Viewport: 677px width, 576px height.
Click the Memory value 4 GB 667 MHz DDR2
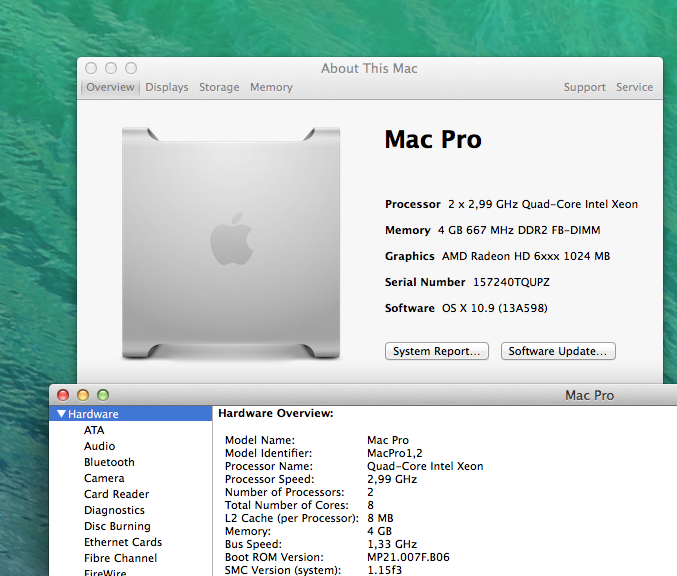(493, 230)
